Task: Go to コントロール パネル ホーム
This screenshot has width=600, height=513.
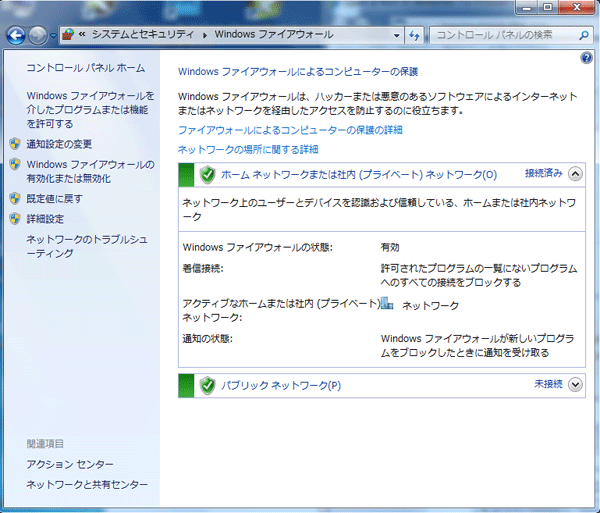Action: pyautogui.click(x=86, y=68)
